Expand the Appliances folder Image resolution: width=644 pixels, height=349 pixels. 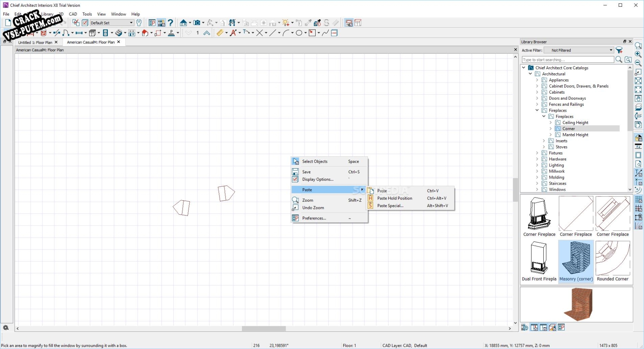point(537,80)
